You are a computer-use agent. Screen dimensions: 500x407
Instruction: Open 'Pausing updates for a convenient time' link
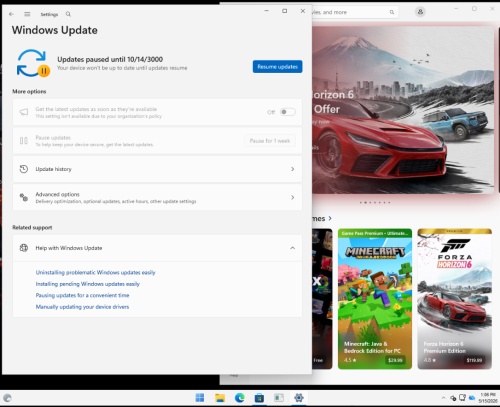82,295
